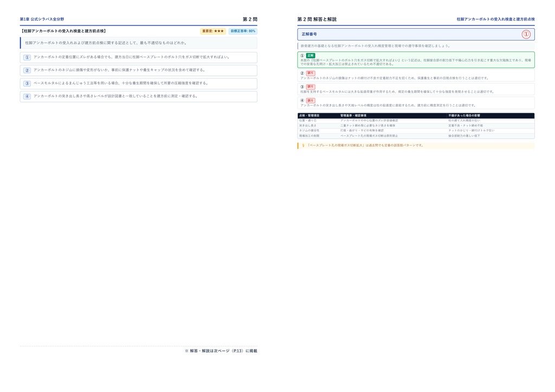Select answer choice ③ on question page
This screenshot has width=555, height=392.
(x=138, y=83)
